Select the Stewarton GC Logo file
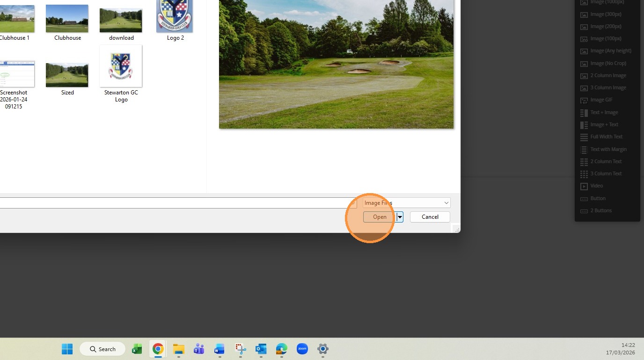 pos(121,74)
